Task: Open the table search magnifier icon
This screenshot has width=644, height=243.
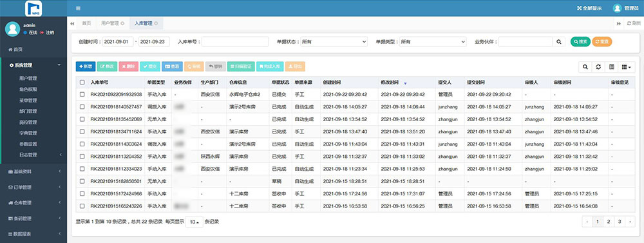Action: pyautogui.click(x=585, y=66)
